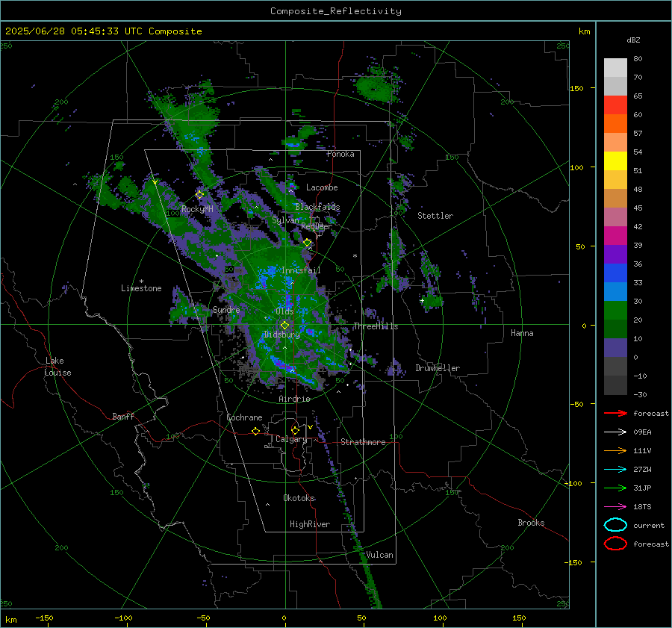This screenshot has height=628, width=672.
Task: Click the Limestone label
Action: 141,288
